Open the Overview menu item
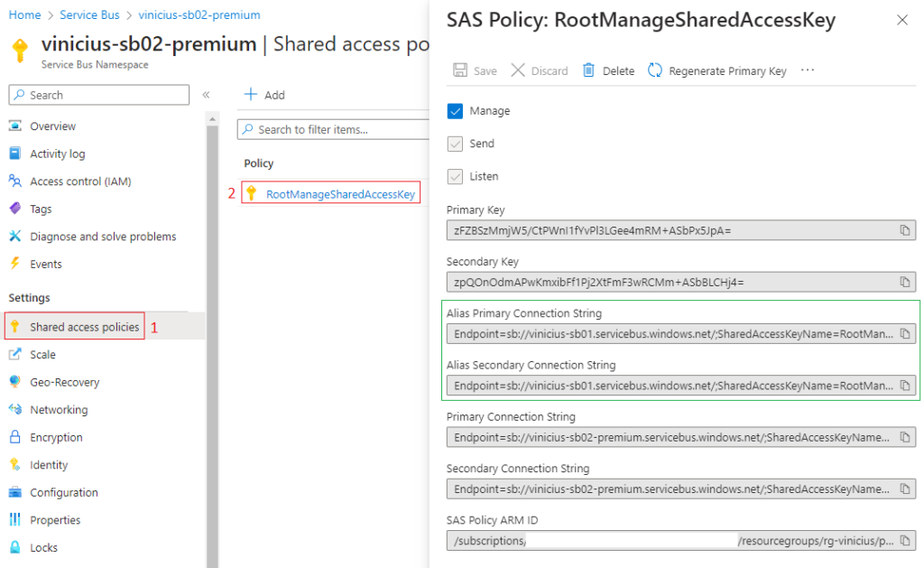The height and width of the screenshot is (568, 924). coord(52,126)
